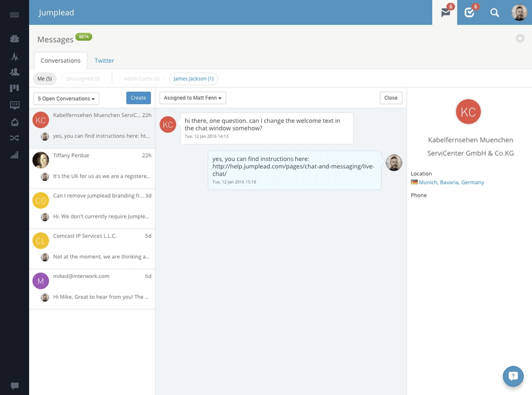Image resolution: width=532 pixels, height=395 pixels.
Task: Filter conversations by James Jackson (1)
Action: (x=193, y=79)
